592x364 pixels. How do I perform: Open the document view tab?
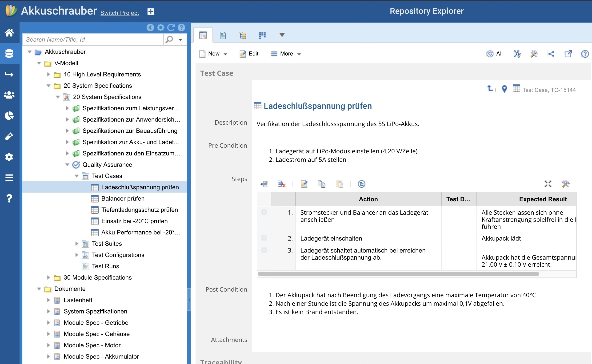pos(223,35)
